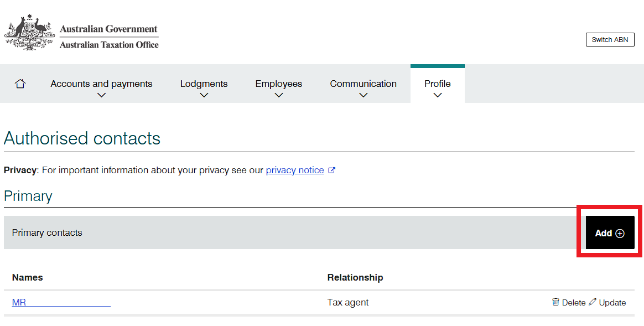
Task: Open the Accounts and payments menu
Action: pyautogui.click(x=101, y=84)
